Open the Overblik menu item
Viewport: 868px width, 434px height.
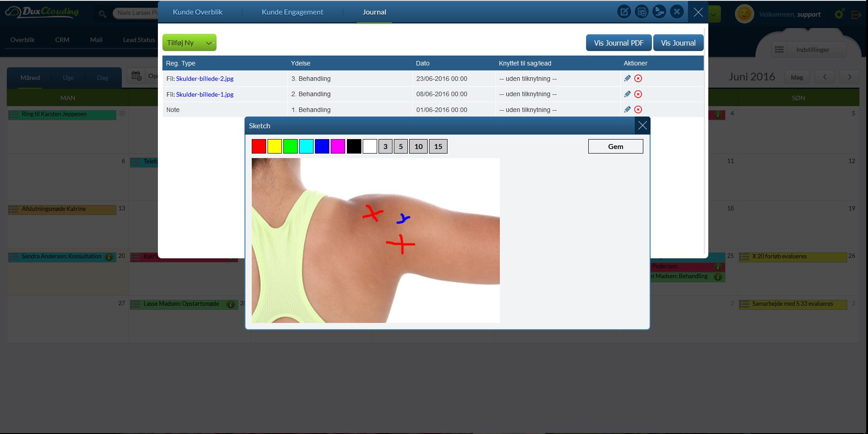23,40
